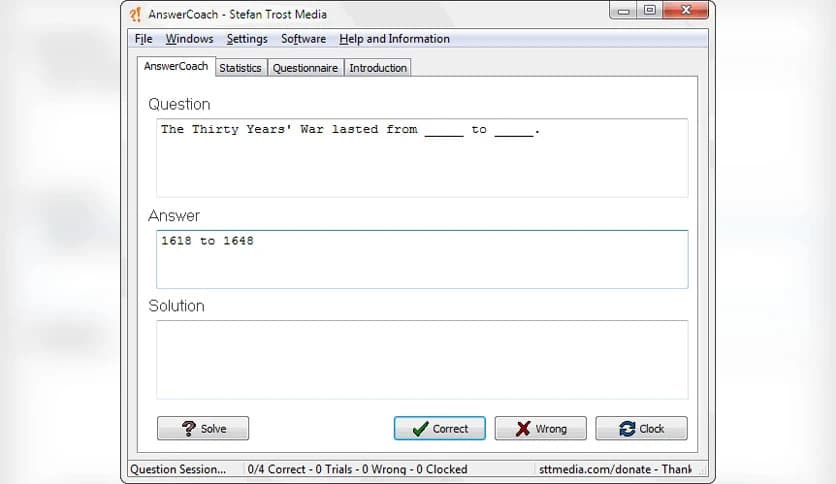Click the Clock button
Viewport: 836px width, 484px height.
click(641, 428)
